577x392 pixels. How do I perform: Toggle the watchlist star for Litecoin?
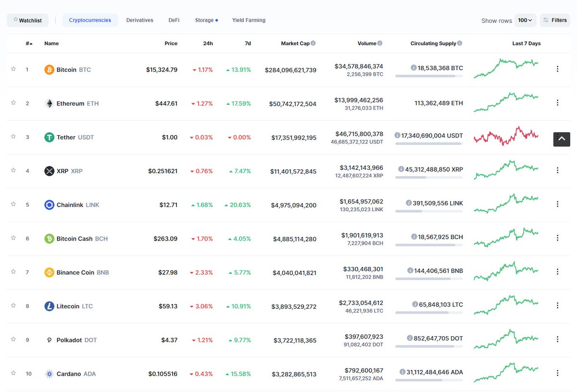click(13, 305)
